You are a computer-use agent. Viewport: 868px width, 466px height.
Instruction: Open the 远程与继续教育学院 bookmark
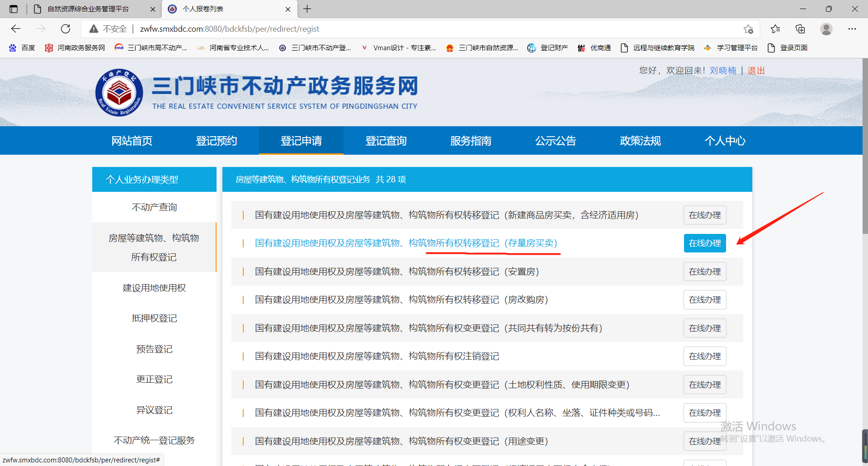[x=657, y=48]
